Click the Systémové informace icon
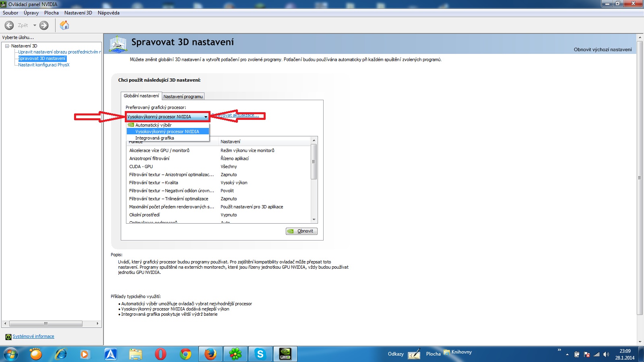The image size is (644, 362). coord(8,337)
